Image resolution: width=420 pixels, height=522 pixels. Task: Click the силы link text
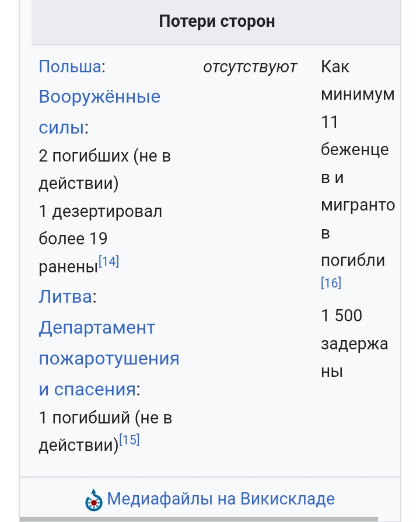coord(61,127)
